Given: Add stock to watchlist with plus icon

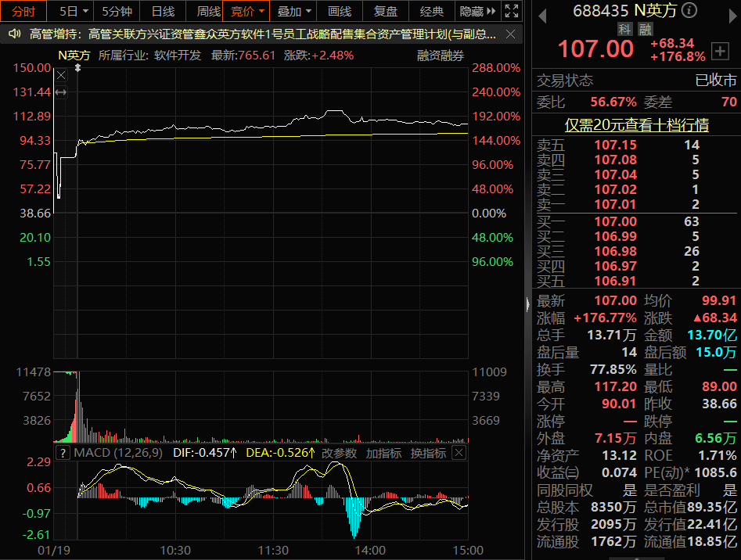Looking at the screenshot, I should [x=721, y=50].
